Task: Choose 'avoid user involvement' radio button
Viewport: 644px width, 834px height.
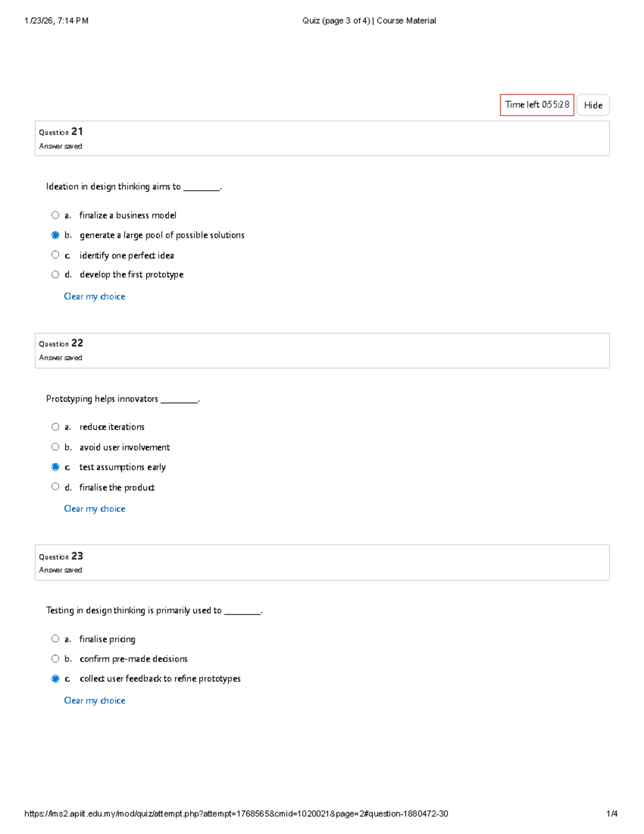Action: [x=55, y=447]
